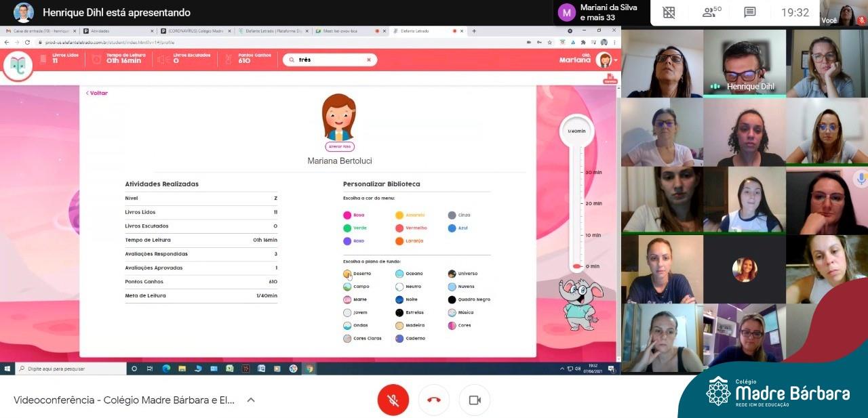Click the tile layout icon in Meet

pyautogui.click(x=669, y=12)
